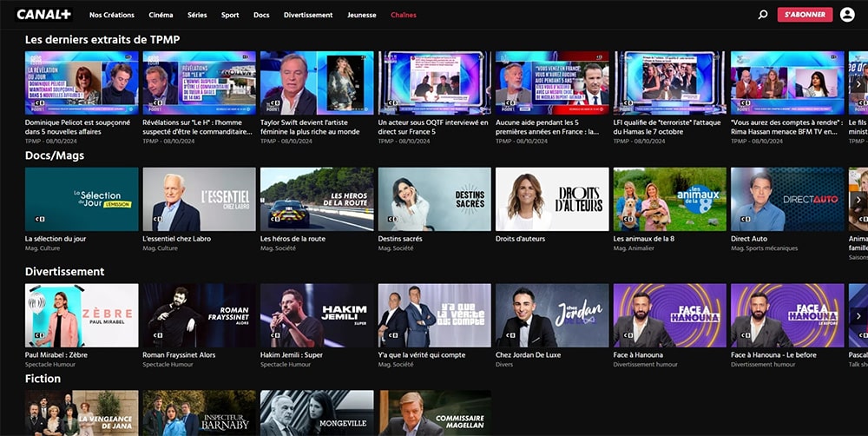
Task: Click the 'Destins sacrés' title text
Action: [399, 239]
